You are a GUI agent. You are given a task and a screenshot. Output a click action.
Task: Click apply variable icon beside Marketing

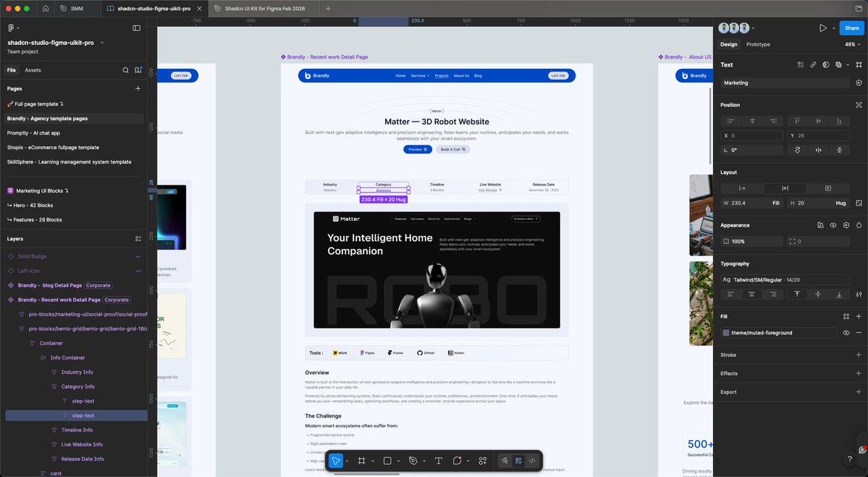(x=859, y=83)
